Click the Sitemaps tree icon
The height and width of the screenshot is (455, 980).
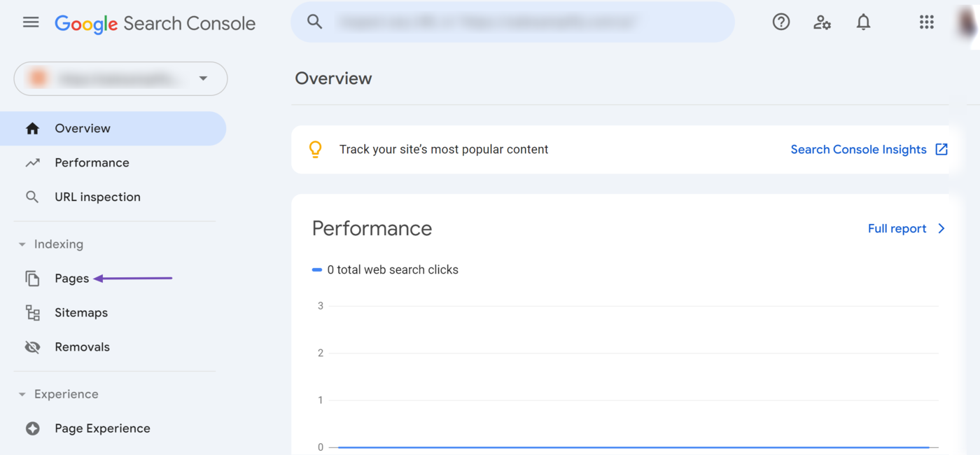pos(32,313)
